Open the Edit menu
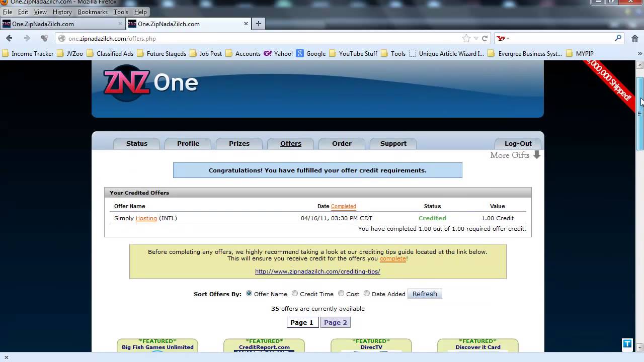This screenshot has width=644, height=362. pos(23,12)
